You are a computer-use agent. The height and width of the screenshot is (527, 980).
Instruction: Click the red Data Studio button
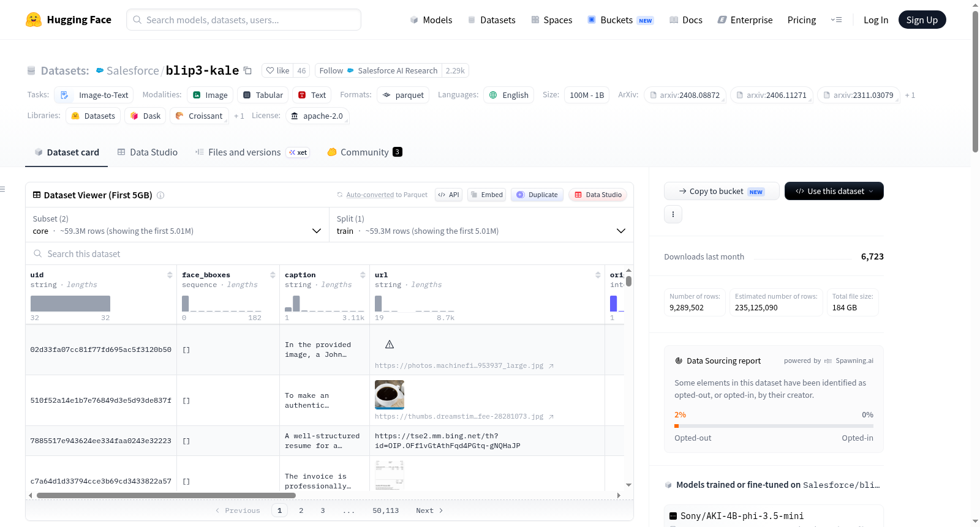pos(598,195)
